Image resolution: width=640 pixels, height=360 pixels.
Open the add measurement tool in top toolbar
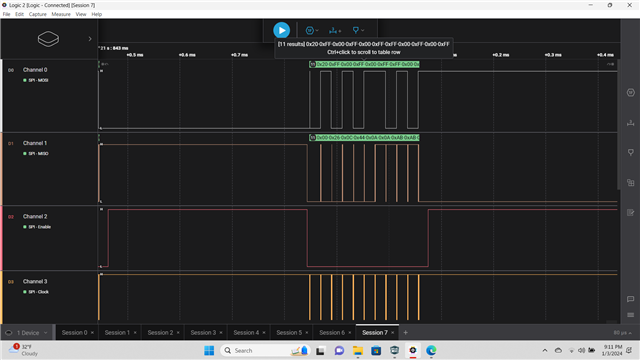pos(335,30)
